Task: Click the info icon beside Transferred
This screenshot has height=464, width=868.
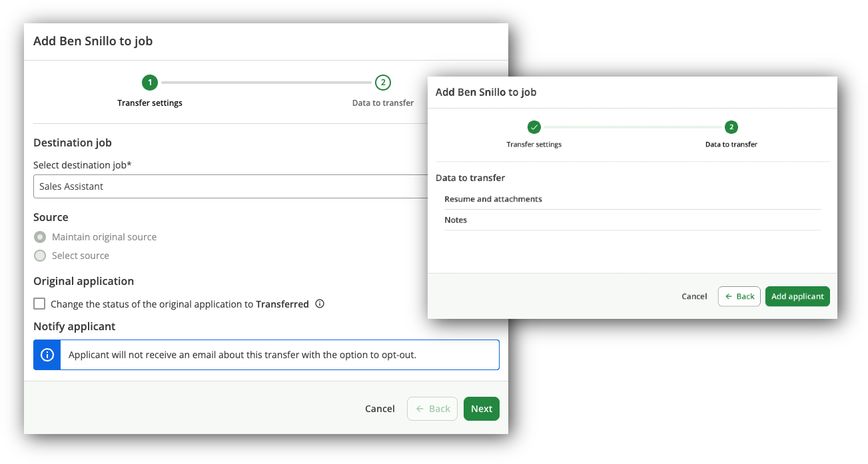Action: 320,304
